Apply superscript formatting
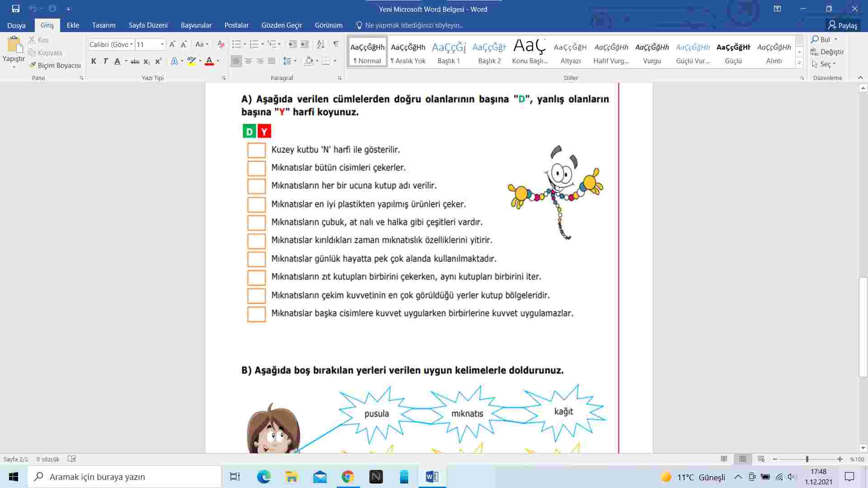This screenshot has height=488, width=868. click(x=158, y=61)
